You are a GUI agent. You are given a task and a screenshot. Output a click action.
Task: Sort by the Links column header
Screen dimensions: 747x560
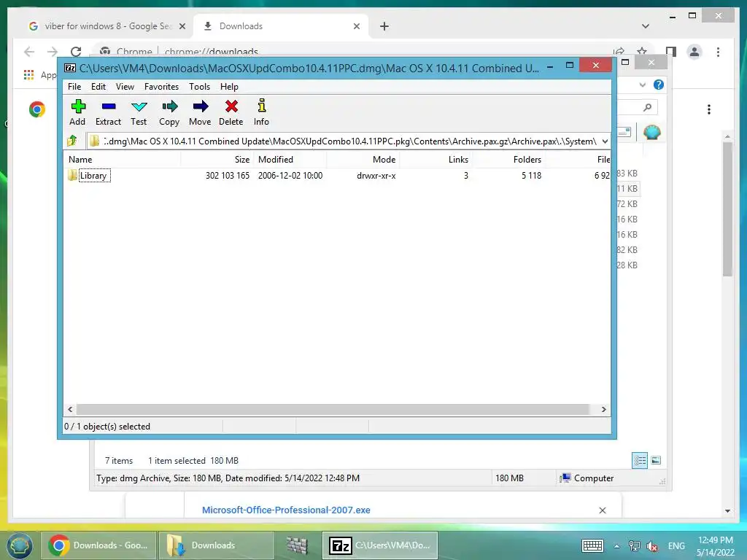tap(436, 160)
